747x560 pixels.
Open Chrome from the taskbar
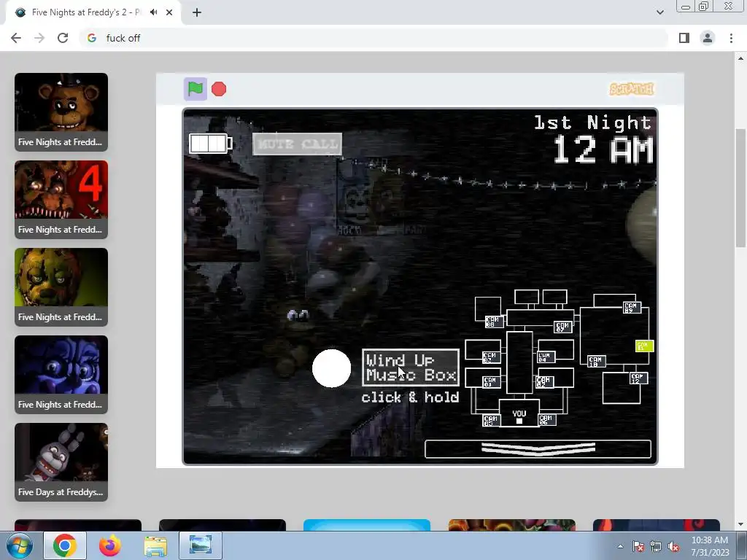click(65, 545)
